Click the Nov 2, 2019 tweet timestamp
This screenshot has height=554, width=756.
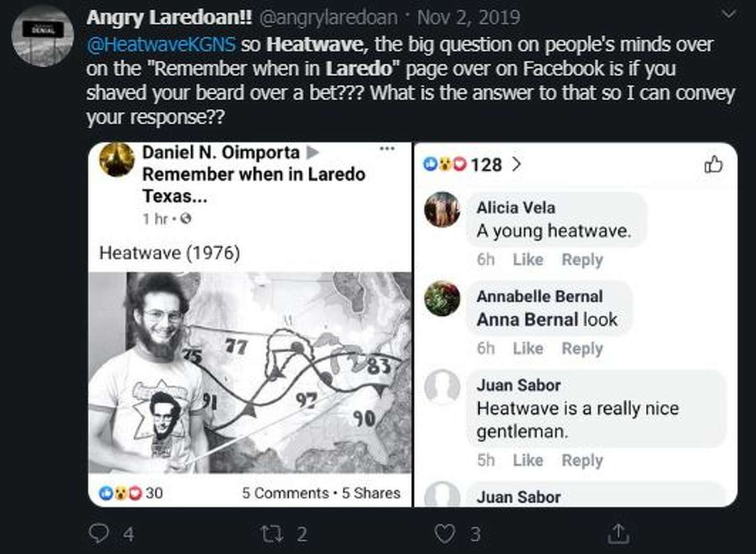click(x=468, y=18)
